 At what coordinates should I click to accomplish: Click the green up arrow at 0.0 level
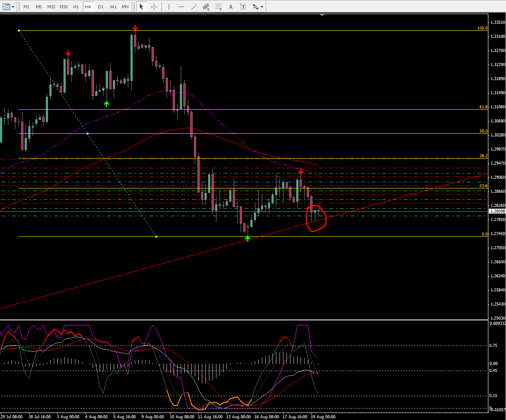(x=248, y=239)
